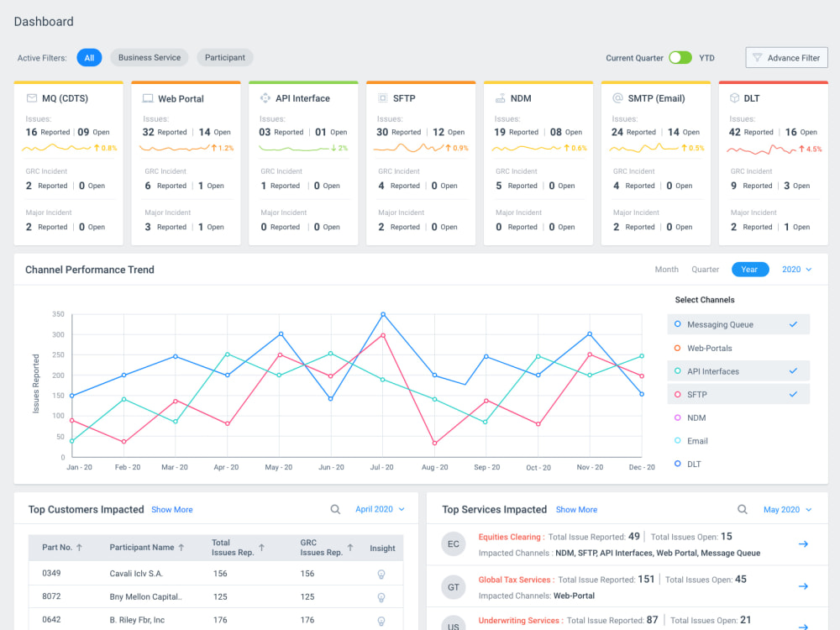Click Show More for Top Customers
The width and height of the screenshot is (840, 630).
coord(172,510)
